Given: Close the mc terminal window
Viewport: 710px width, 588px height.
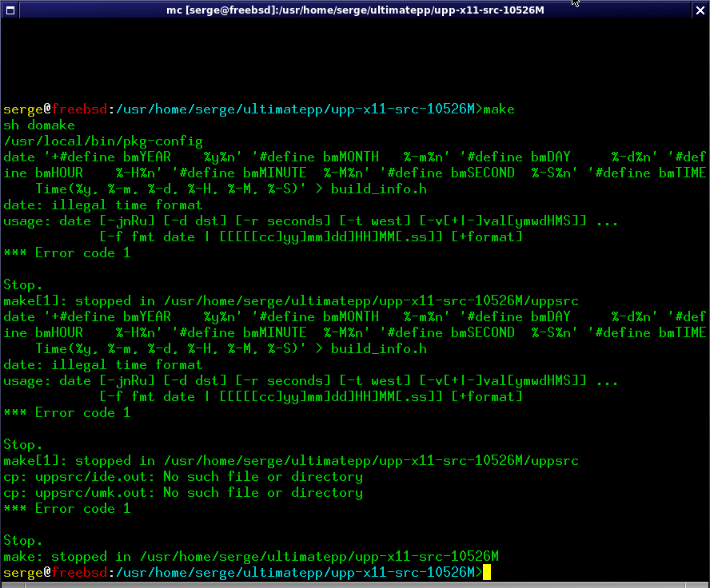Looking at the screenshot, I should pos(700,9).
